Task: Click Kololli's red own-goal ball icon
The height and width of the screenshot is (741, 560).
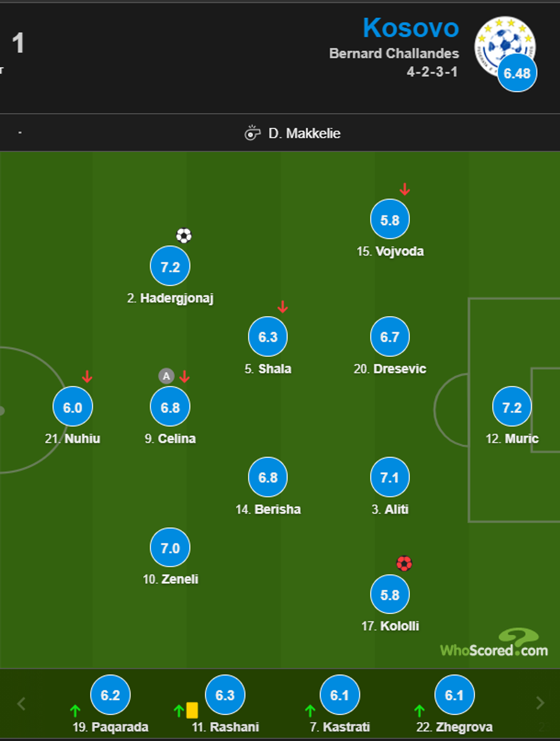Action: [x=404, y=564]
